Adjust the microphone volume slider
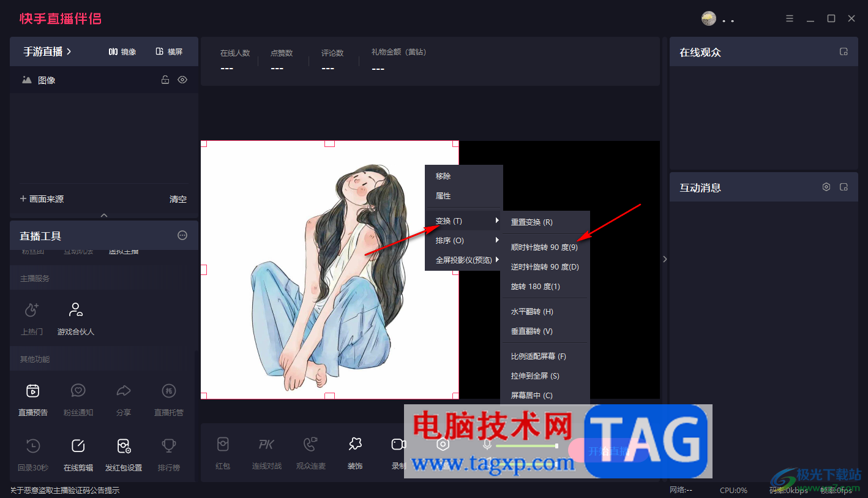Screen dimensions: 868x498 tap(527, 446)
